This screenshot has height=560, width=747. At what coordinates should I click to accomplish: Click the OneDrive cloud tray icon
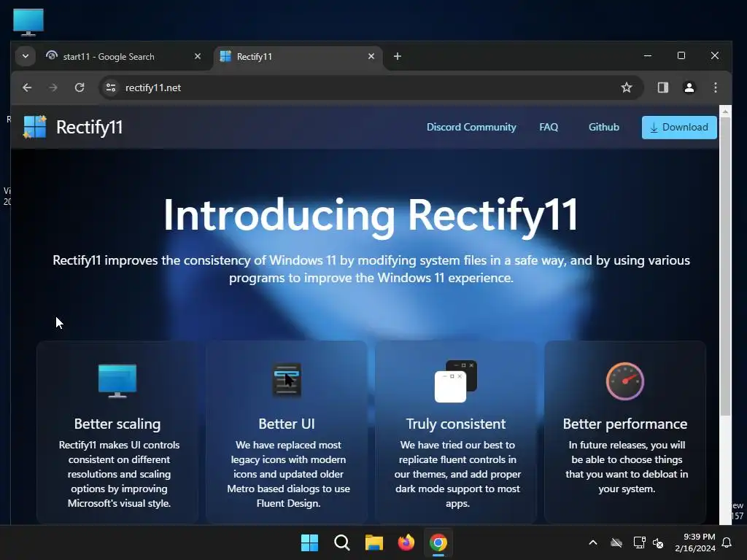pos(616,542)
